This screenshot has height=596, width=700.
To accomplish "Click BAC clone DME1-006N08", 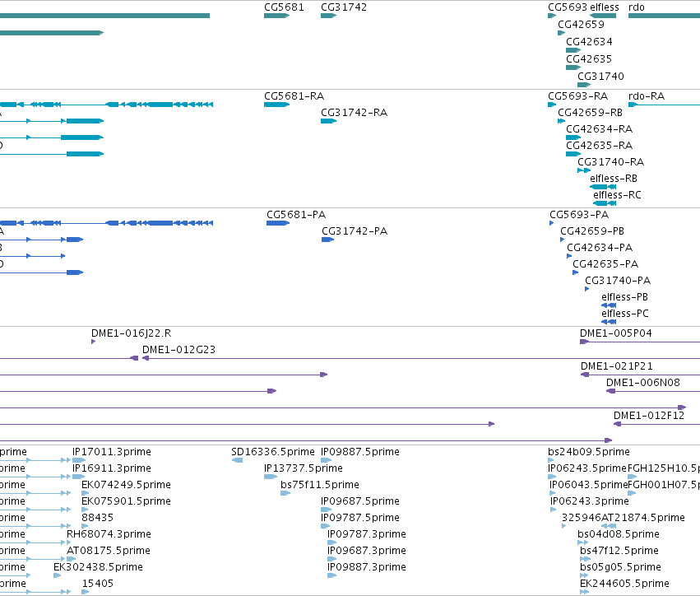I will 653,391.
